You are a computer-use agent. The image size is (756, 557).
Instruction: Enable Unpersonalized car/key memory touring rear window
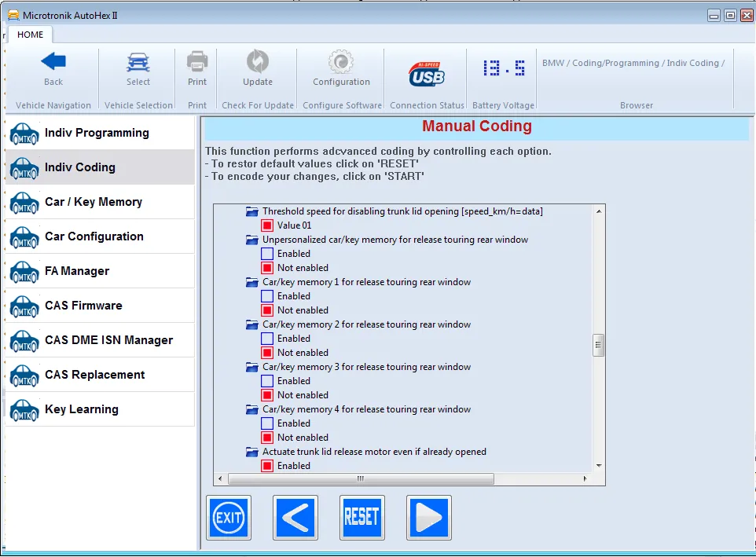click(x=267, y=254)
